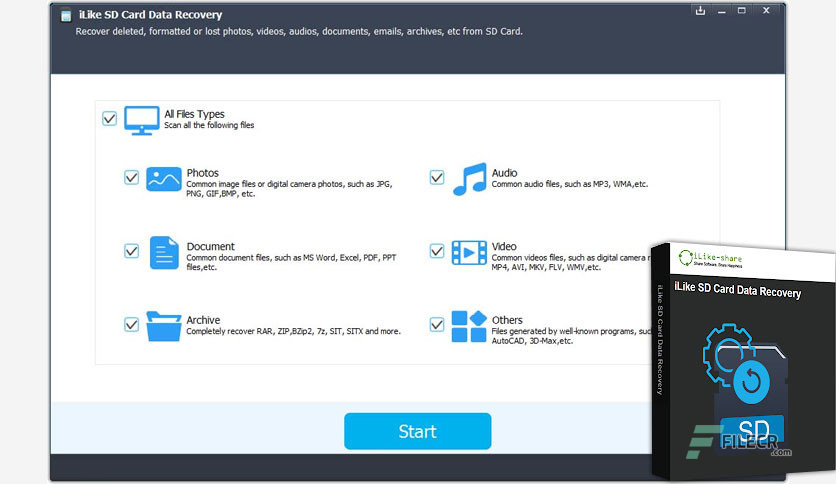The image size is (836, 484).
Task: Uncheck the Document checkbox
Action: (132, 251)
